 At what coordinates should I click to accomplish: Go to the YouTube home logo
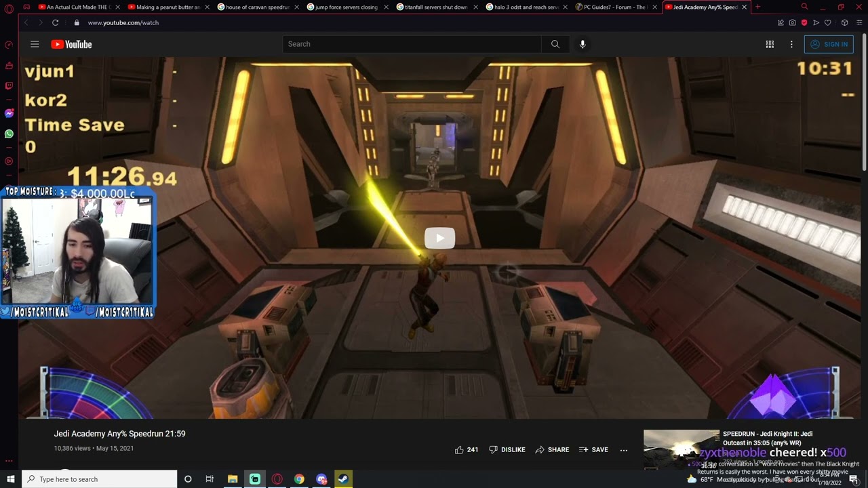click(71, 44)
